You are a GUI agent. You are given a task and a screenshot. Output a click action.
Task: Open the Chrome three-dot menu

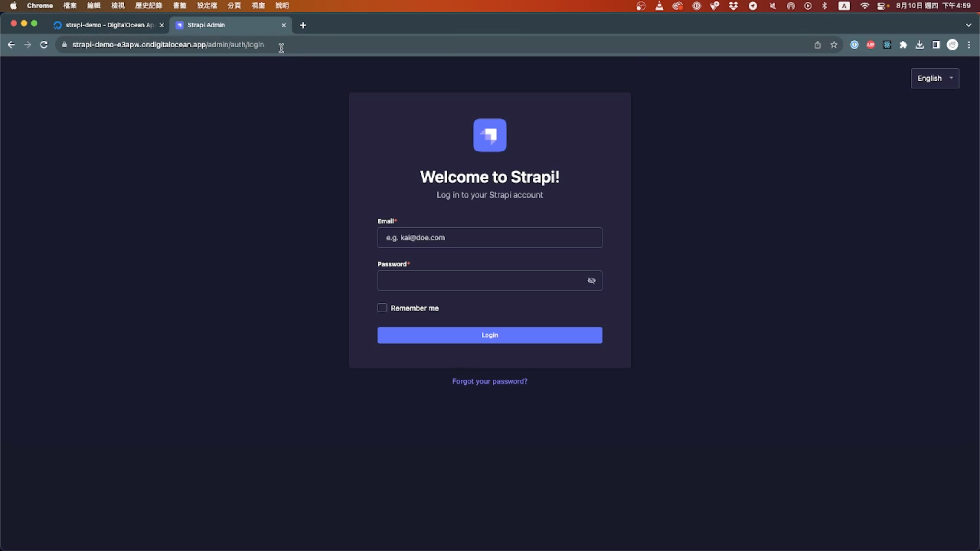point(969,45)
